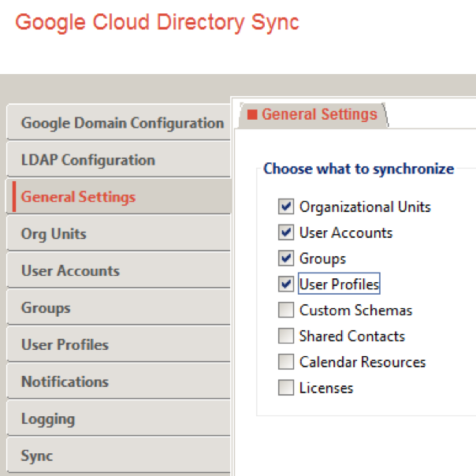The image size is (476, 476).
Task: Uncheck Organizational Units checkbox
Action: pos(286,207)
